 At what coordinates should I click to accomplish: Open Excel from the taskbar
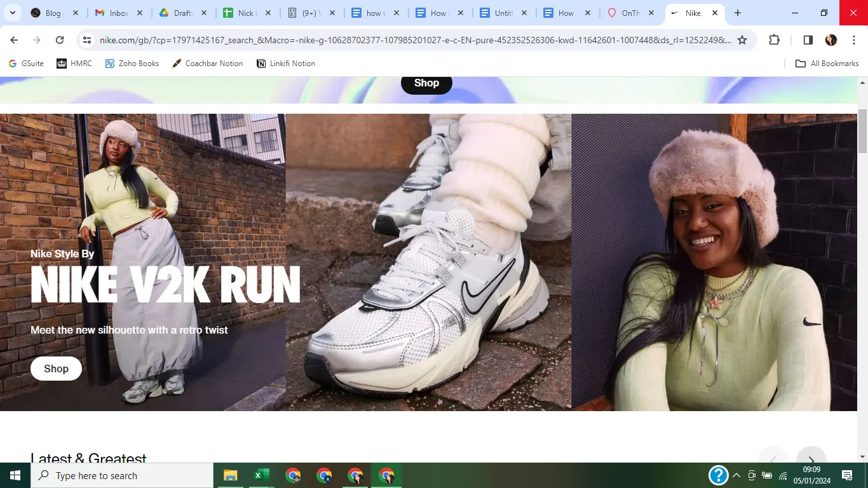click(262, 475)
